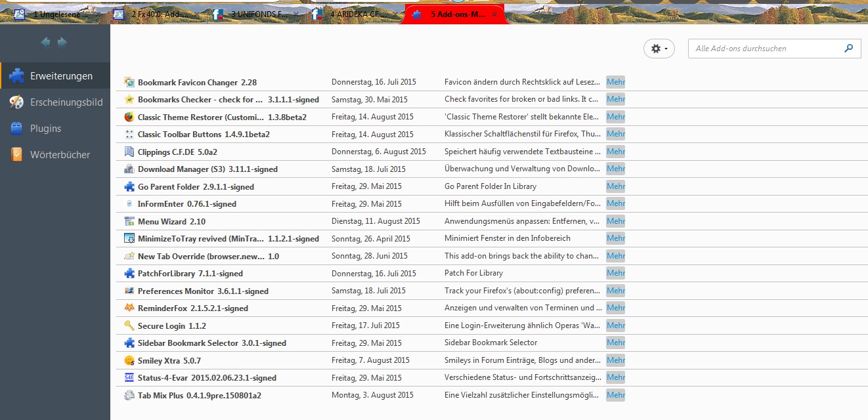Click Mehr for Smiley Xtra

616,360
